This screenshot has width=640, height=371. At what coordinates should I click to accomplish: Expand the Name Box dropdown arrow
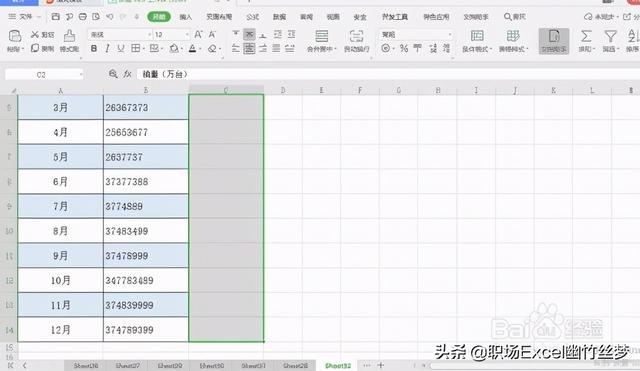coord(81,74)
